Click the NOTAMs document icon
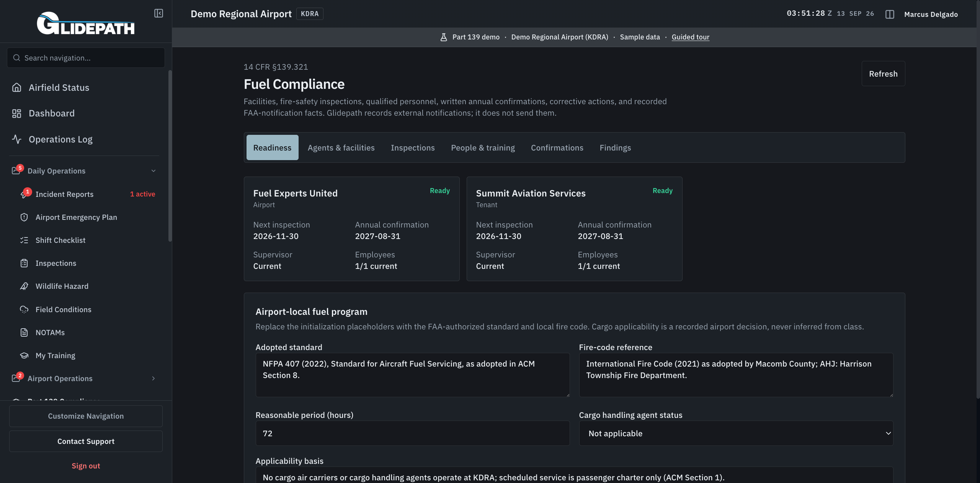Image resolution: width=980 pixels, height=483 pixels. (x=24, y=332)
